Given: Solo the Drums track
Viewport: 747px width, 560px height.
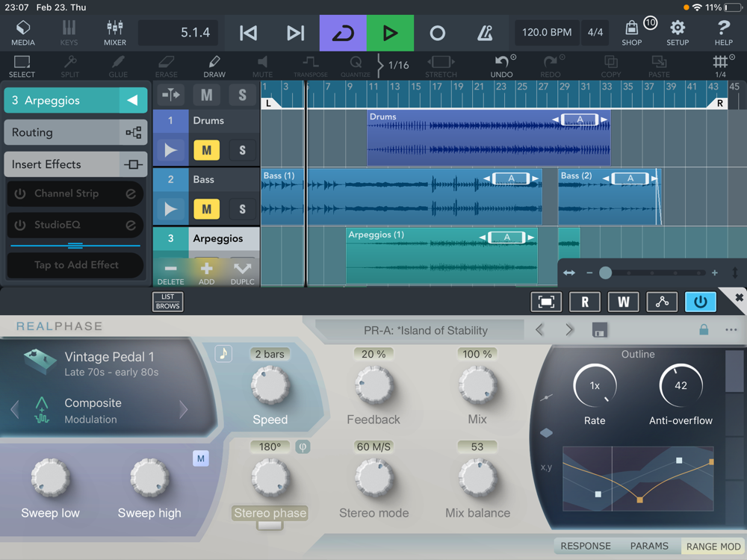Looking at the screenshot, I should click(x=242, y=151).
